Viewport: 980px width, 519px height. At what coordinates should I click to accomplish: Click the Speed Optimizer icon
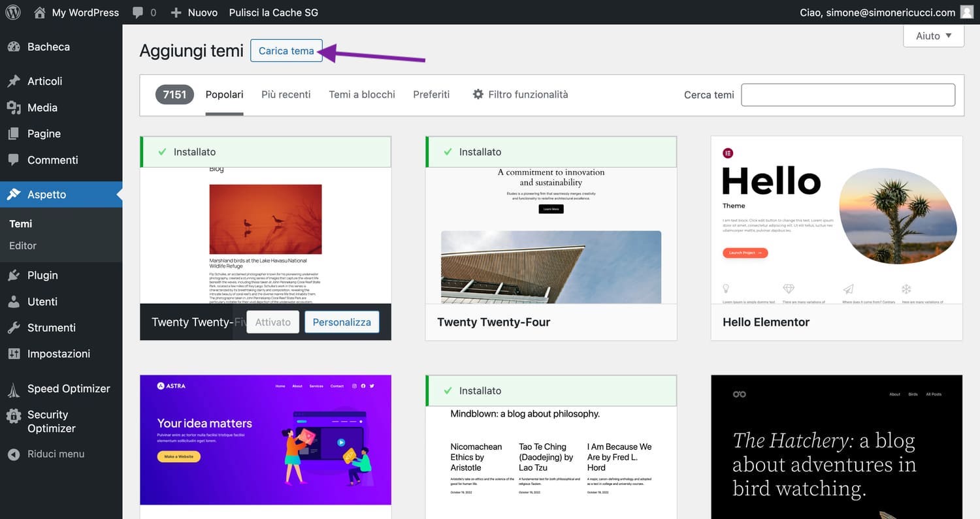[x=14, y=389]
